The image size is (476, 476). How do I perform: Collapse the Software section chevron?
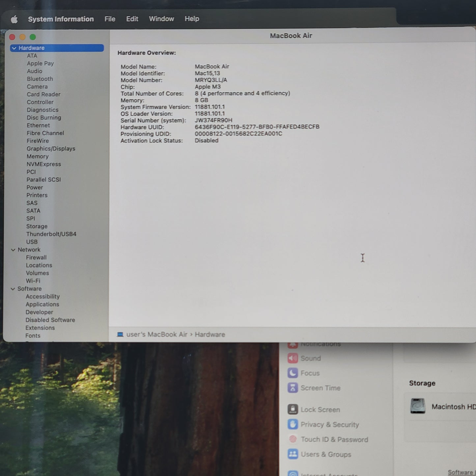[13, 289]
